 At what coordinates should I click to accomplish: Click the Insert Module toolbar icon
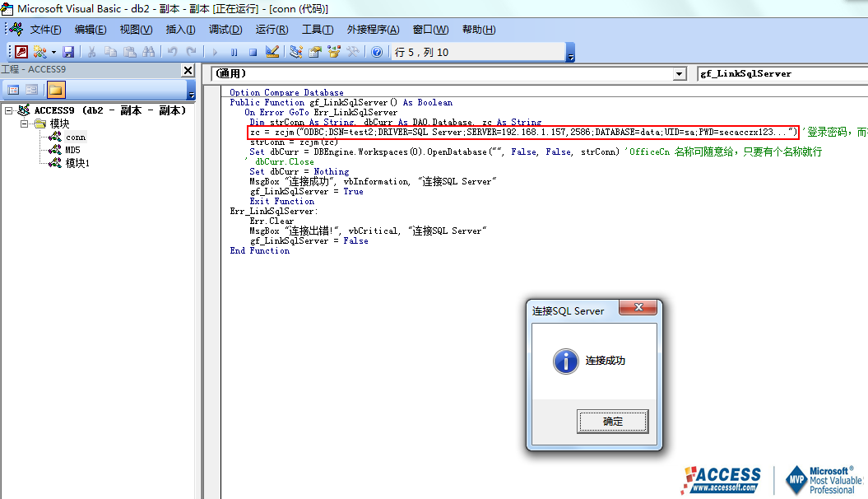tap(39, 52)
